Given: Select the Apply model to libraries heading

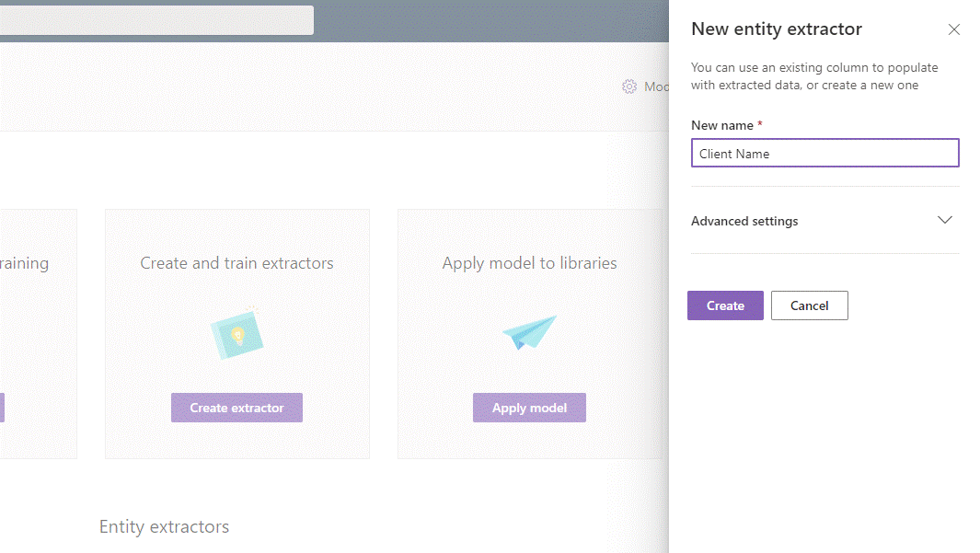Looking at the screenshot, I should pos(529,263).
